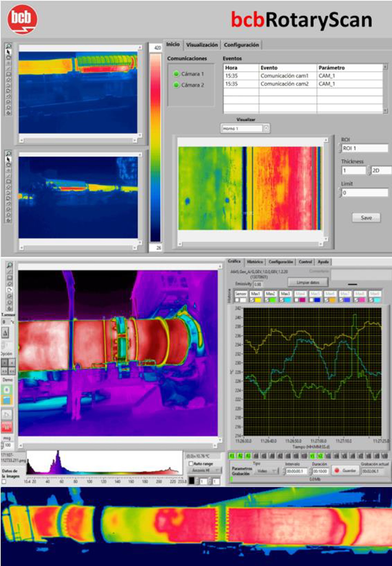
Task: Select the arrow pointer tool in top camera view
Action: (8, 52)
